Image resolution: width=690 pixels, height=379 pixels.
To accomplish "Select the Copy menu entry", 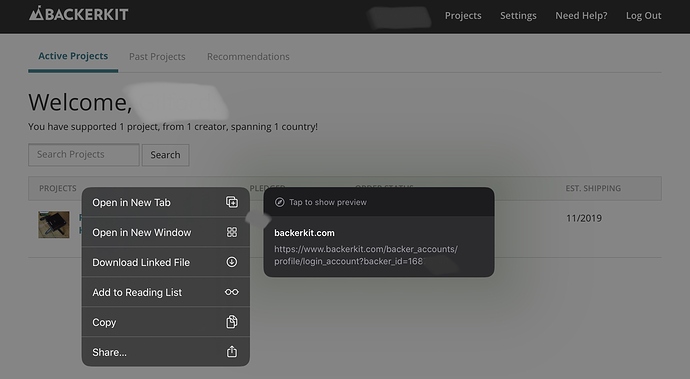I will [166, 322].
